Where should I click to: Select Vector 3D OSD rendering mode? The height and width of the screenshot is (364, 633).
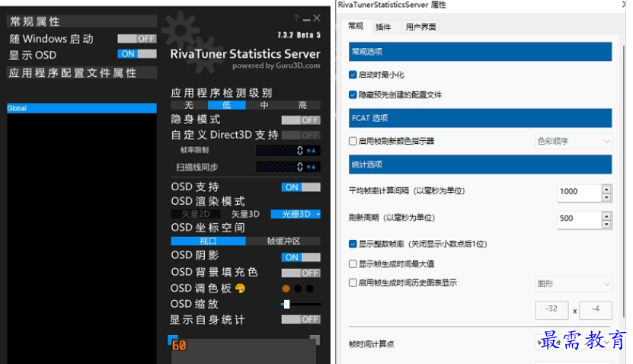(245, 214)
